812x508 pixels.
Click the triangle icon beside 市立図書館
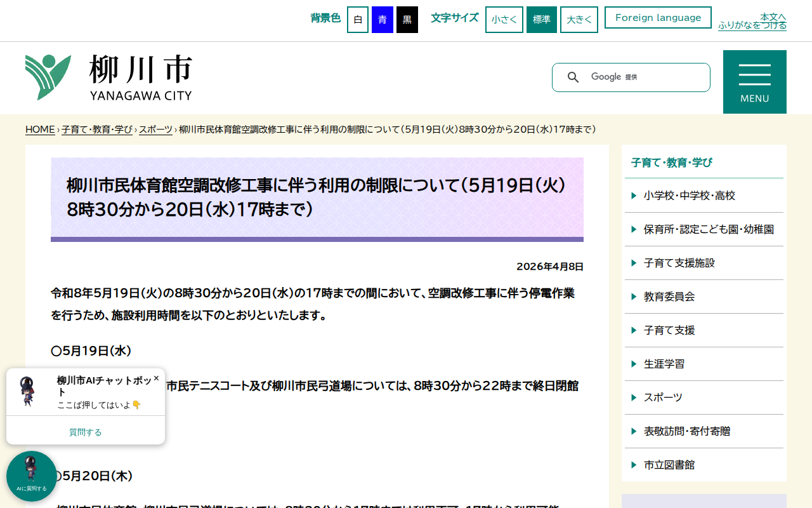[x=633, y=464]
